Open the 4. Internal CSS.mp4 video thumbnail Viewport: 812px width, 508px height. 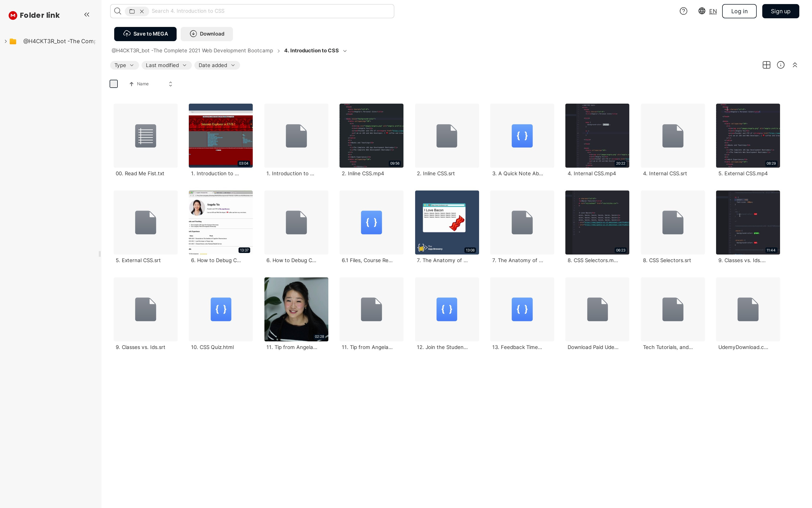[597, 136]
